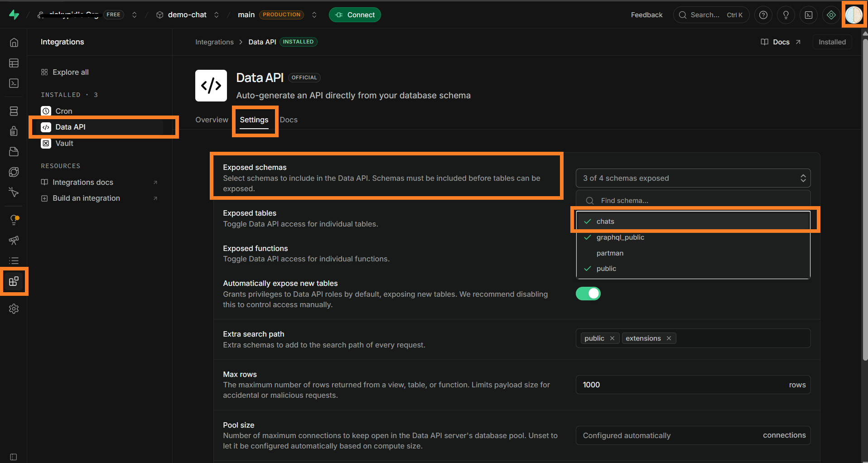
Task: Open the Realtime cursor icon in sidebar
Action: point(14,192)
